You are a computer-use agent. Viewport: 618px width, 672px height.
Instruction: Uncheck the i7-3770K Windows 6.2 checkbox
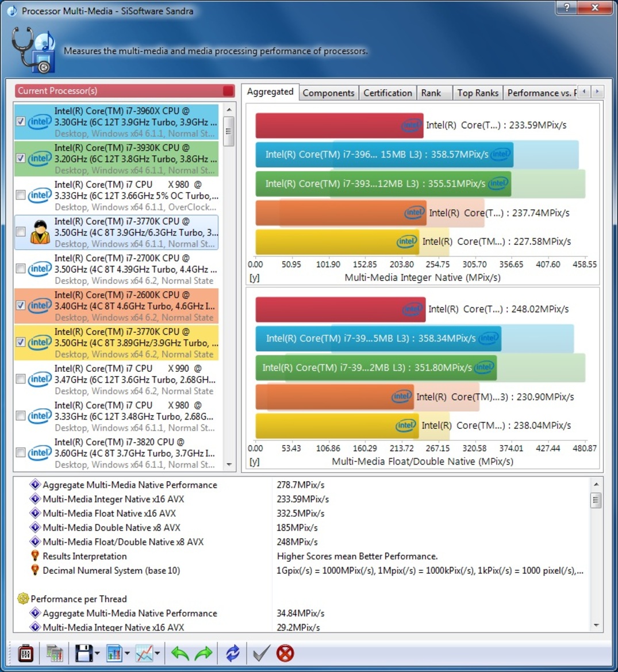pos(20,343)
